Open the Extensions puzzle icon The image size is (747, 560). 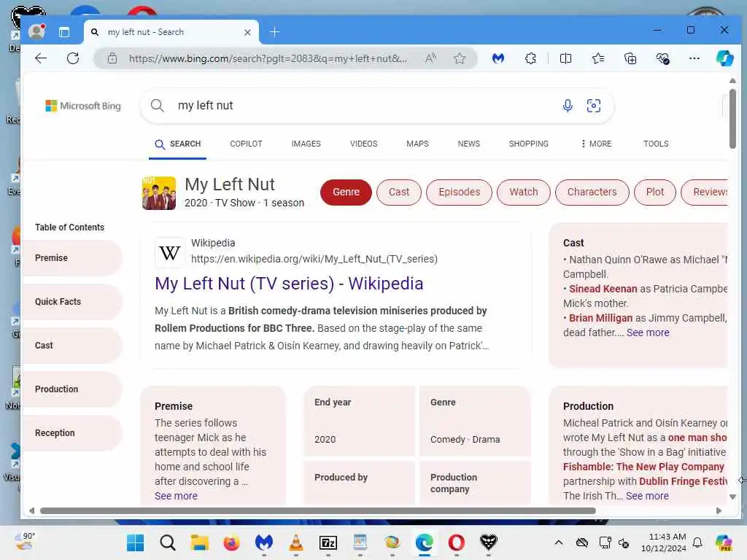pyautogui.click(x=531, y=58)
